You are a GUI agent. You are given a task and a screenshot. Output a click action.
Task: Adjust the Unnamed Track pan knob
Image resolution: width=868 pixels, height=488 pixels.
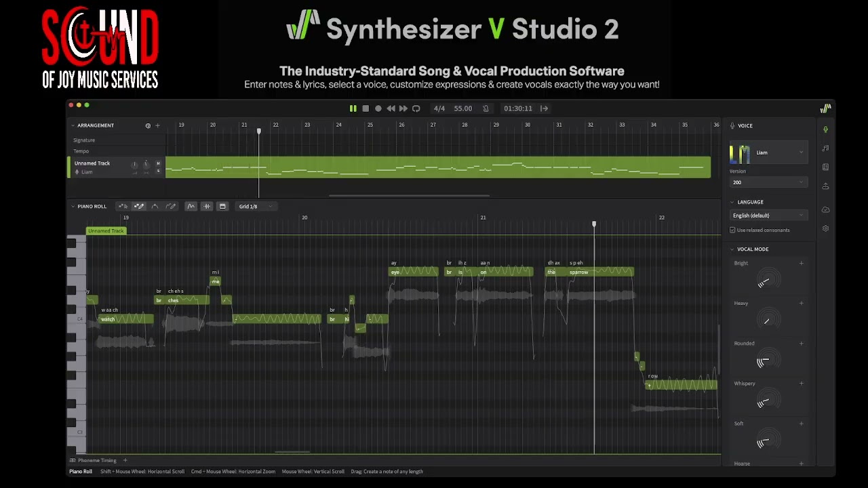pyautogui.click(x=146, y=165)
